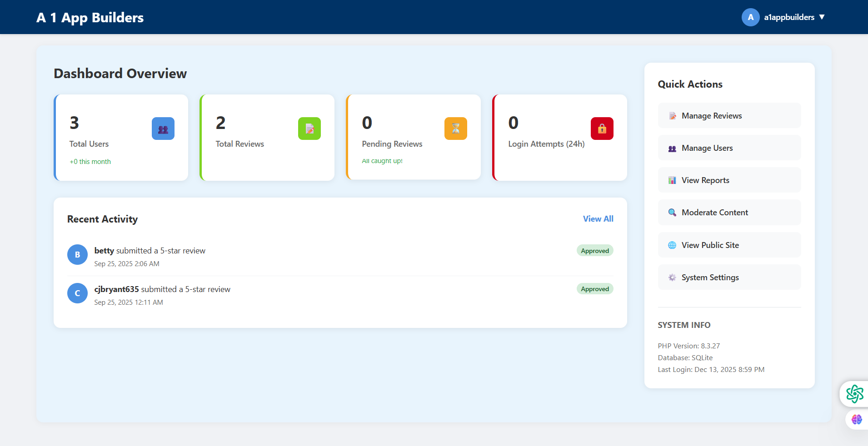868x446 pixels.
Task: Click Approved badge on betty's review
Action: tap(594, 251)
